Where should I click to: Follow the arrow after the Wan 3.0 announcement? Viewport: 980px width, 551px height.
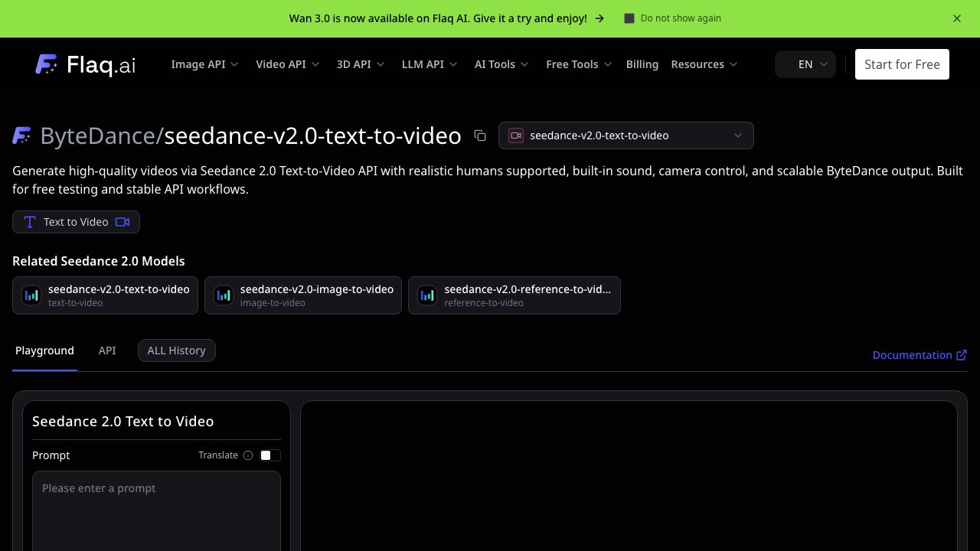(x=599, y=18)
